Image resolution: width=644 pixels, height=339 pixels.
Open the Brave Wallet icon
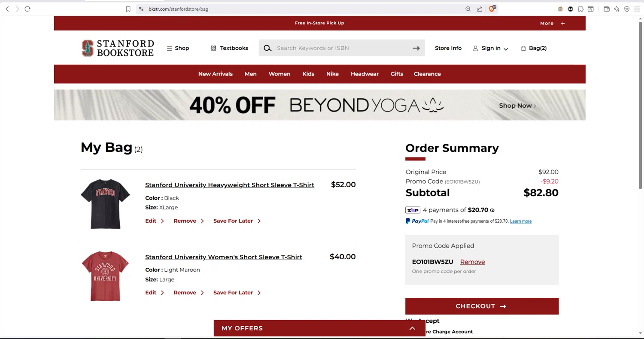click(x=607, y=9)
